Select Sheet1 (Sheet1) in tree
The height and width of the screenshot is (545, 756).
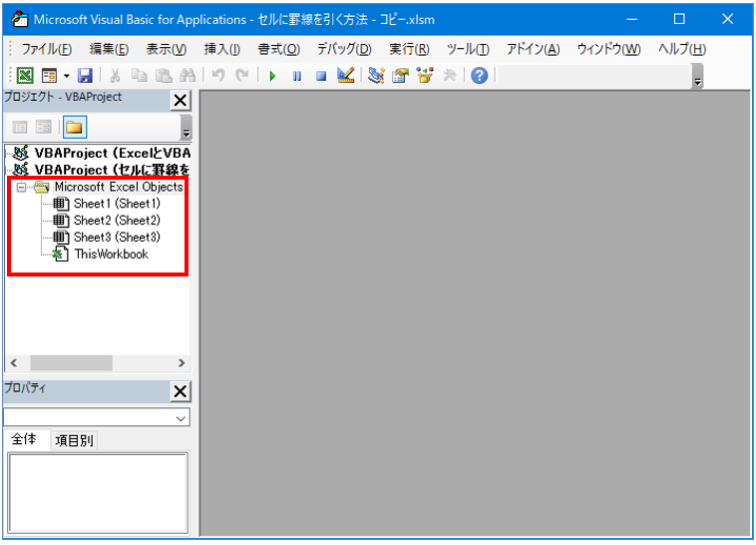117,204
